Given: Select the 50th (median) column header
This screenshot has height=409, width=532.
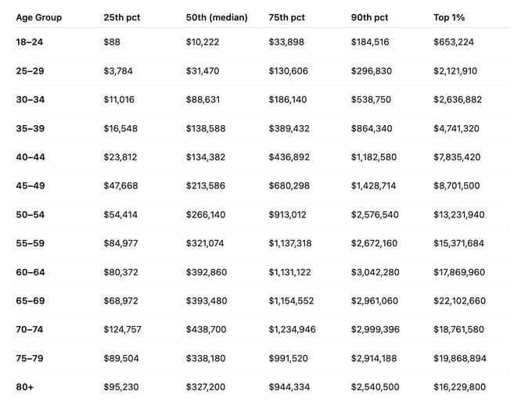Looking at the screenshot, I should [x=217, y=17].
